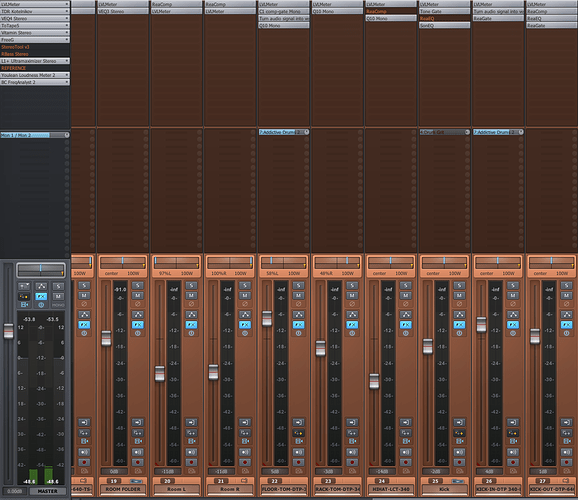The height and width of the screenshot is (500, 578).
Task: Solo the master track
Action: [x=58, y=286]
